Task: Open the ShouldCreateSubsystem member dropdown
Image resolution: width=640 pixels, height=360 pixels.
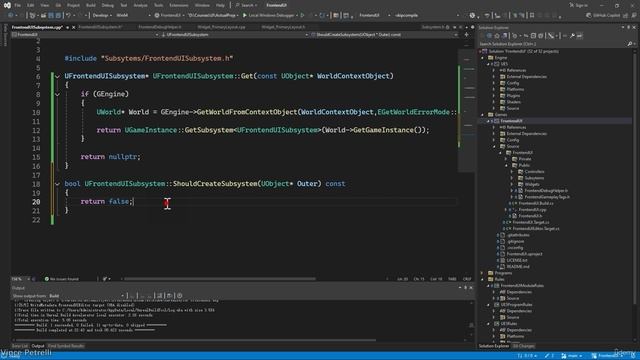Action: point(384,35)
